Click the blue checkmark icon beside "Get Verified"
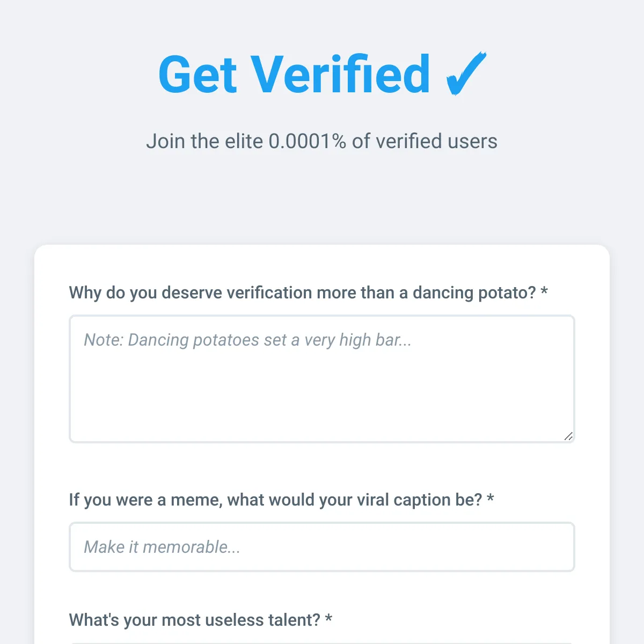This screenshot has height=644, width=644. point(465,75)
